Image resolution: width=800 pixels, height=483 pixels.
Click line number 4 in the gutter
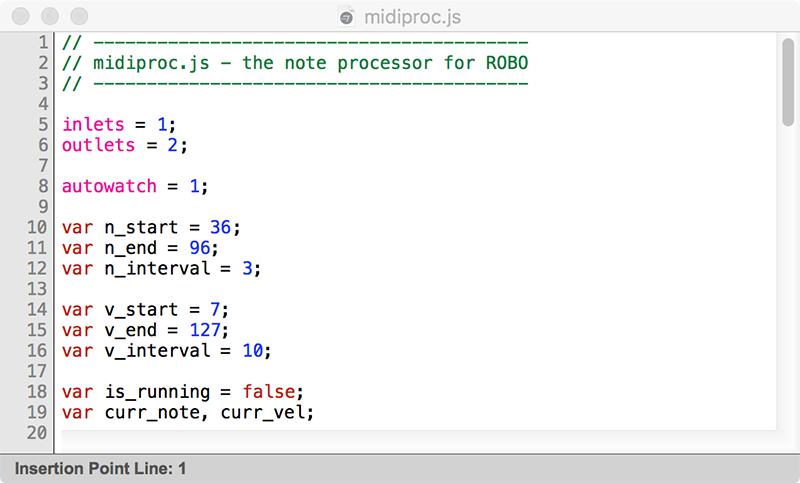click(x=43, y=104)
